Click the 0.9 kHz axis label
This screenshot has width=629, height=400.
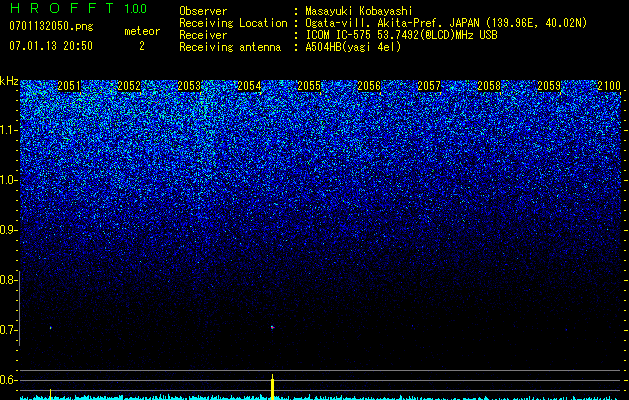pos(8,230)
